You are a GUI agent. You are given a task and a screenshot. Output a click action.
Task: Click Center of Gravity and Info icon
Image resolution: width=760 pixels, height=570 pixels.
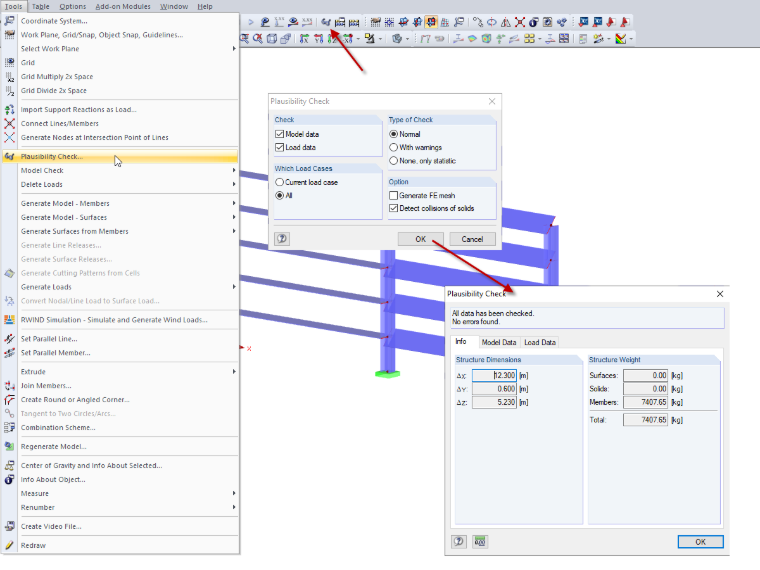coord(9,465)
